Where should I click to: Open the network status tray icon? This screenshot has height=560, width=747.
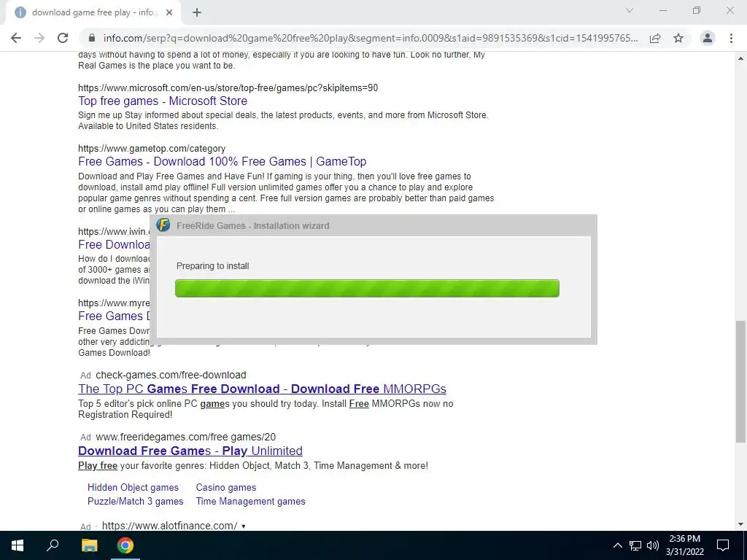635,545
